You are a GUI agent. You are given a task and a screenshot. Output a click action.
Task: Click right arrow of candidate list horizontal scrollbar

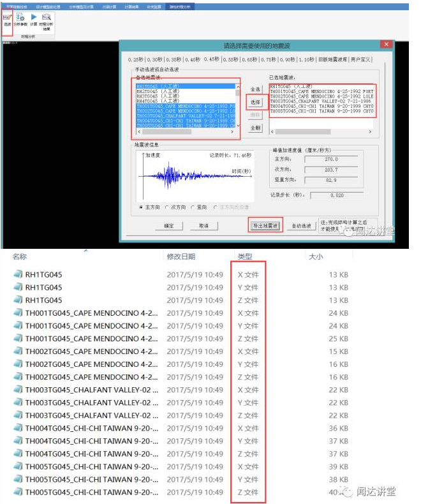coord(232,132)
